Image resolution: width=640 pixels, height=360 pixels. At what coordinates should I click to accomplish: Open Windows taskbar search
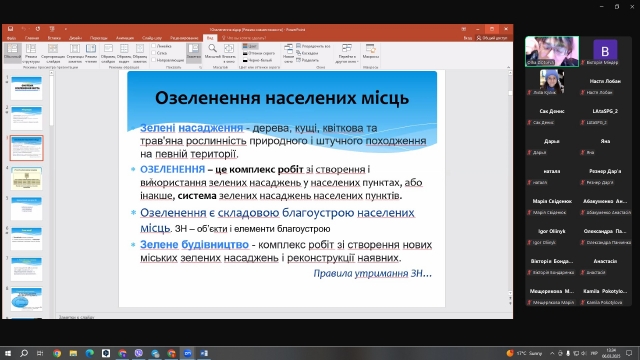tap(24, 353)
